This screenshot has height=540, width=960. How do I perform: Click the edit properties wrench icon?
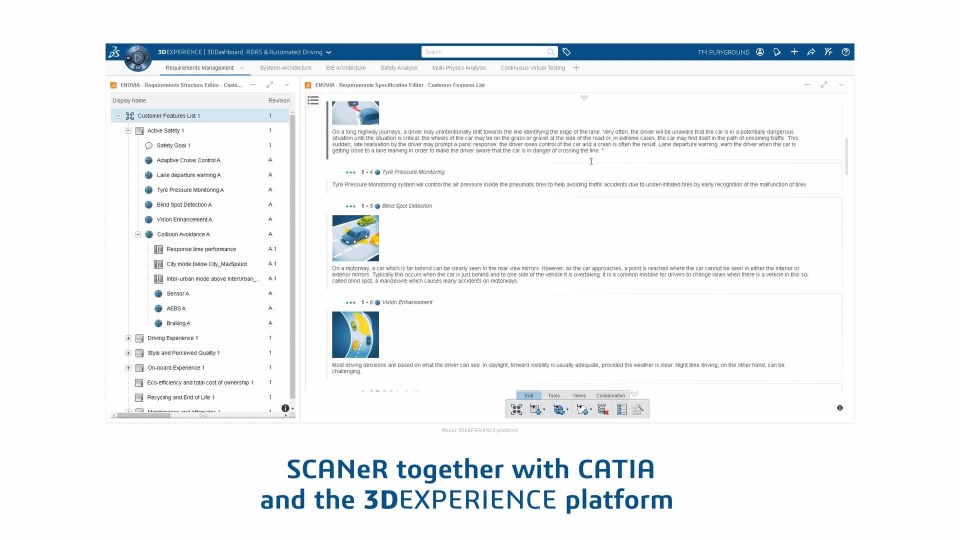[x=638, y=410]
